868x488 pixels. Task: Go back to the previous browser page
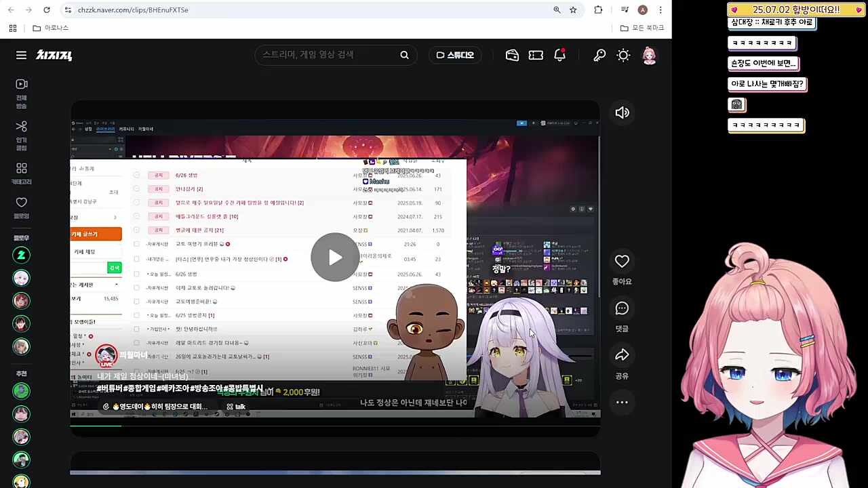pos(10,10)
